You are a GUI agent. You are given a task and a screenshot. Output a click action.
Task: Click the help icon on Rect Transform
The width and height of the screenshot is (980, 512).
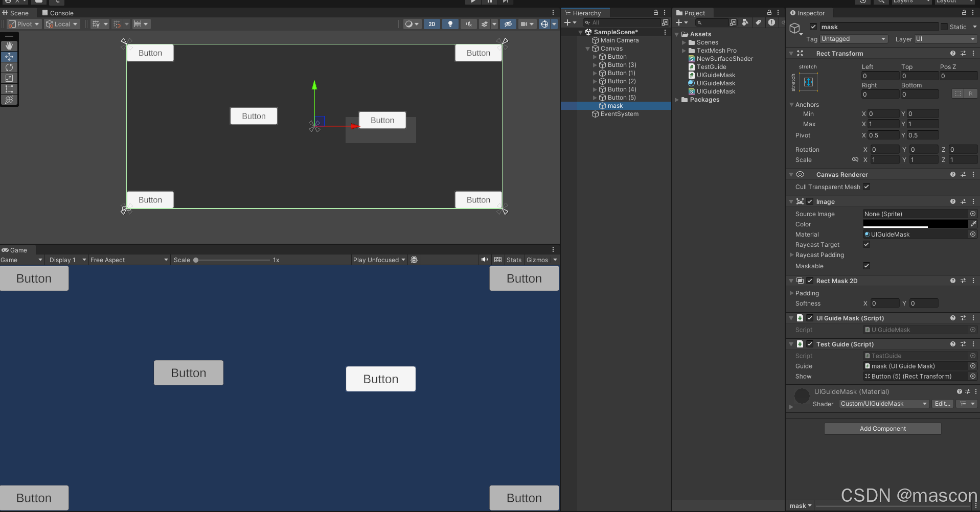coord(952,53)
